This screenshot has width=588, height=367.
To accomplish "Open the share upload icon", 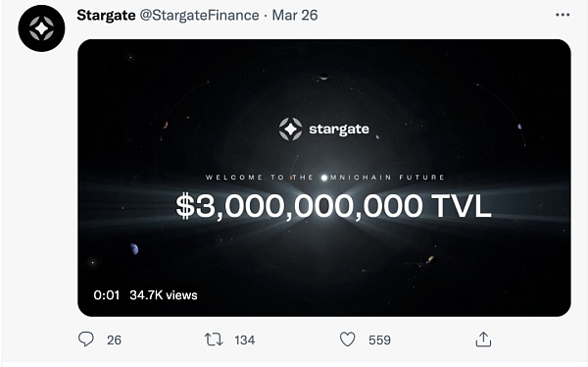I will click(483, 339).
